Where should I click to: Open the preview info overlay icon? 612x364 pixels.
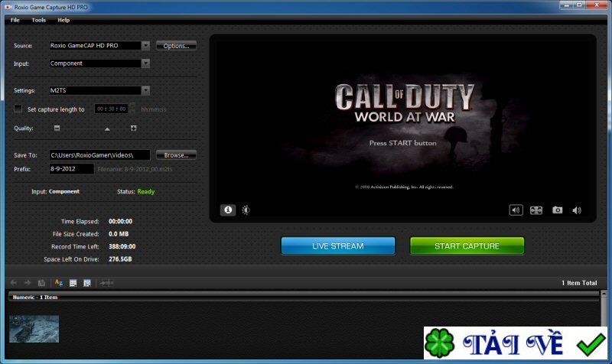[228, 210]
